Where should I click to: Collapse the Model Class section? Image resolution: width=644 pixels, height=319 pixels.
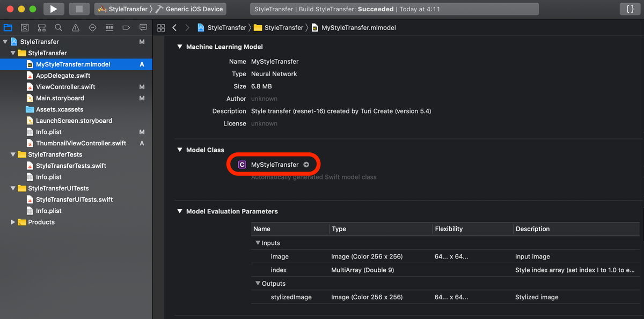tap(180, 150)
